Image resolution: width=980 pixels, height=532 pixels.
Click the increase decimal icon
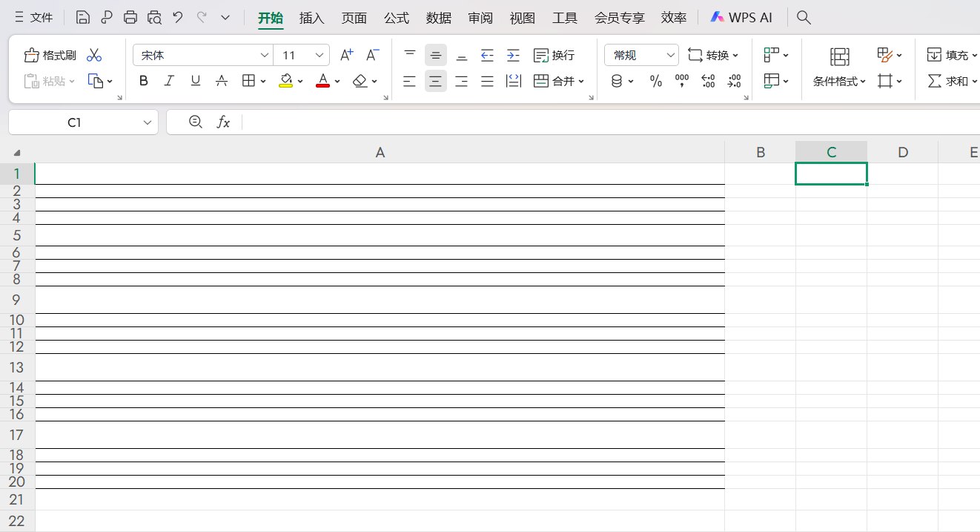708,81
